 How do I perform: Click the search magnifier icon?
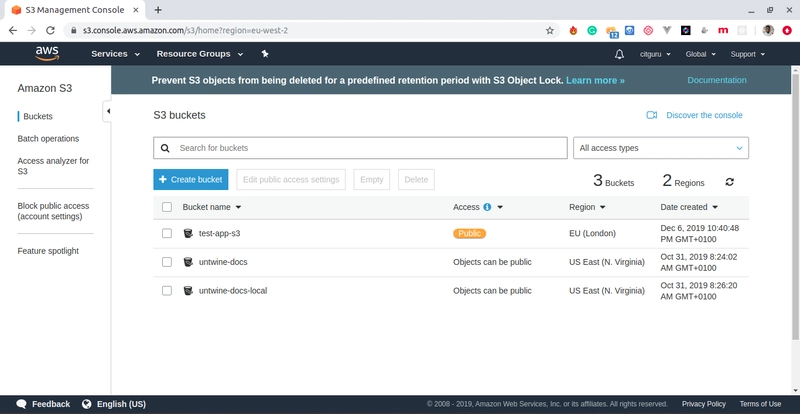point(165,148)
